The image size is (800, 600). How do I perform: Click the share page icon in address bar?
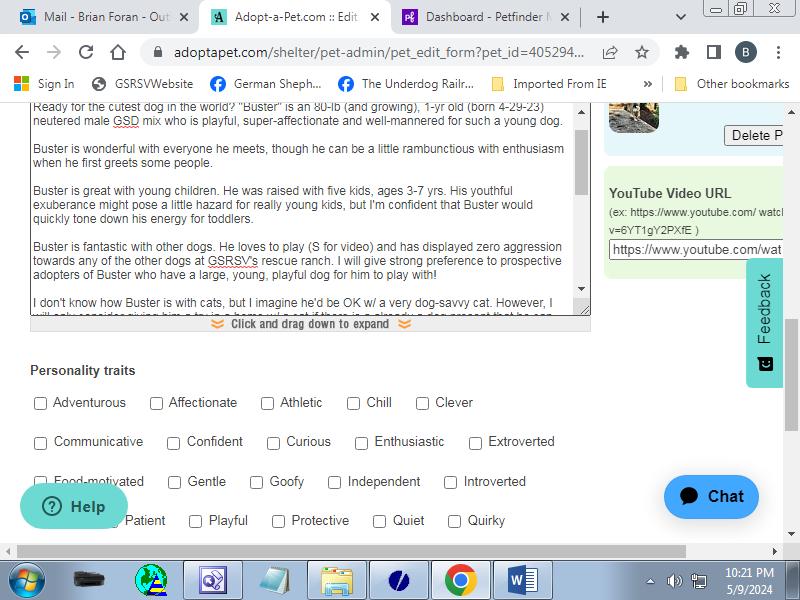tap(610, 52)
